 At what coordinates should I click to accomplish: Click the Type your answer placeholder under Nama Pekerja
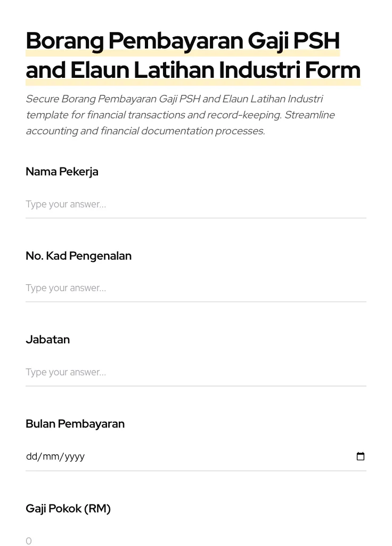pos(66,204)
